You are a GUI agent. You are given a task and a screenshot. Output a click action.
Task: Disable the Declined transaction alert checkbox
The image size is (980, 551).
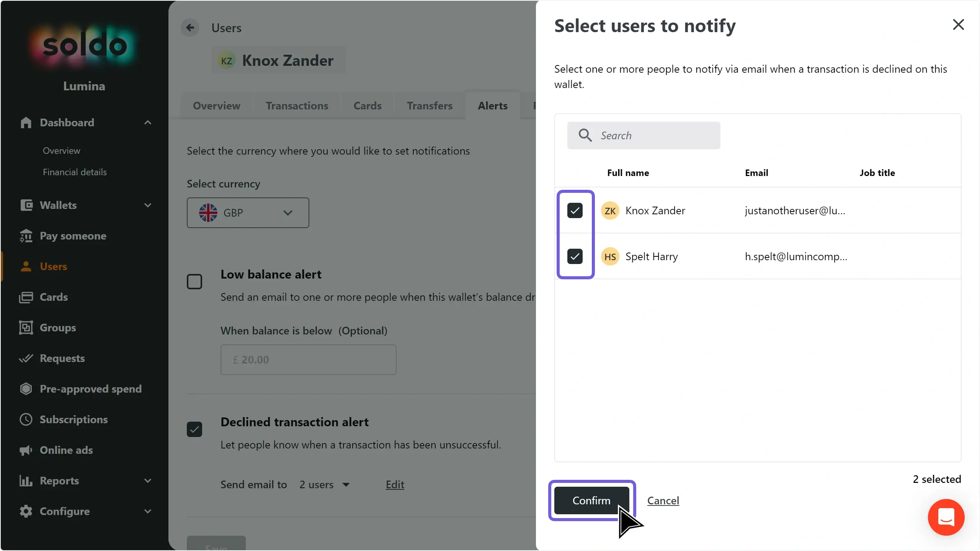[194, 429]
